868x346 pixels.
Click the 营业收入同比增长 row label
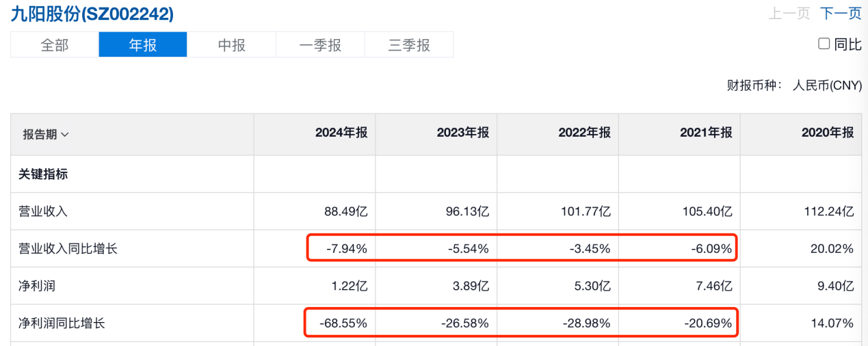(68, 249)
